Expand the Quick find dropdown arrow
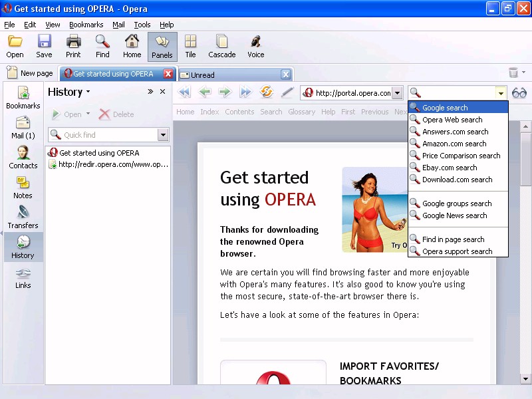The image size is (532, 399). [x=163, y=135]
